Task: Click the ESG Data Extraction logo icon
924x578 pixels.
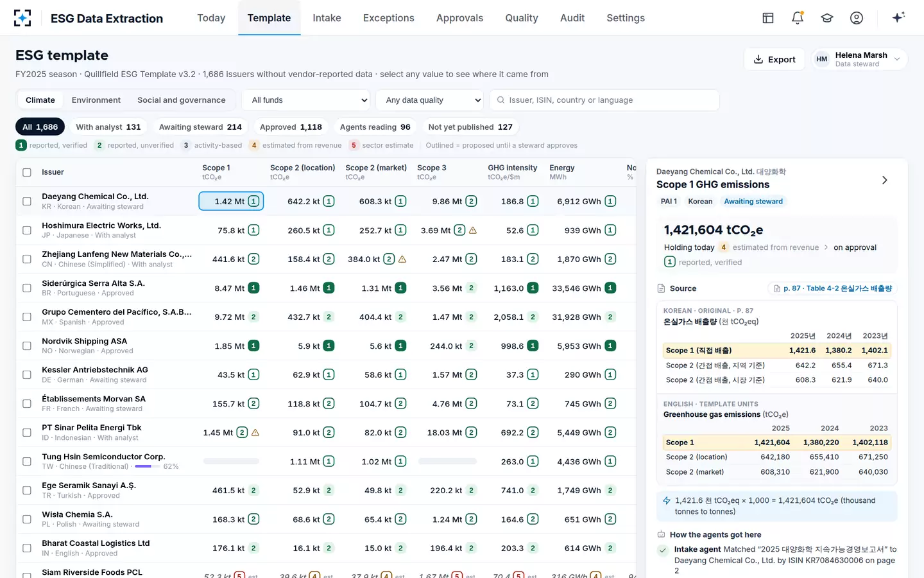Action: [22, 18]
